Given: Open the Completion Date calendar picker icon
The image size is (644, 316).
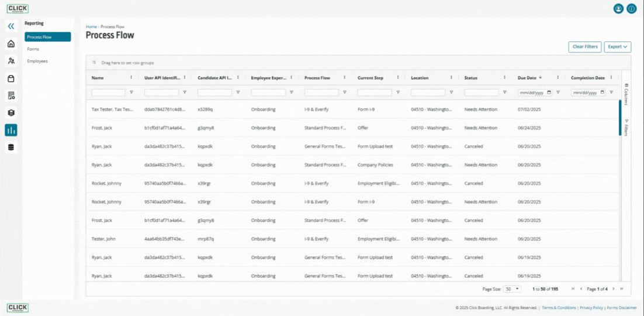Looking at the screenshot, I should pos(603,92).
